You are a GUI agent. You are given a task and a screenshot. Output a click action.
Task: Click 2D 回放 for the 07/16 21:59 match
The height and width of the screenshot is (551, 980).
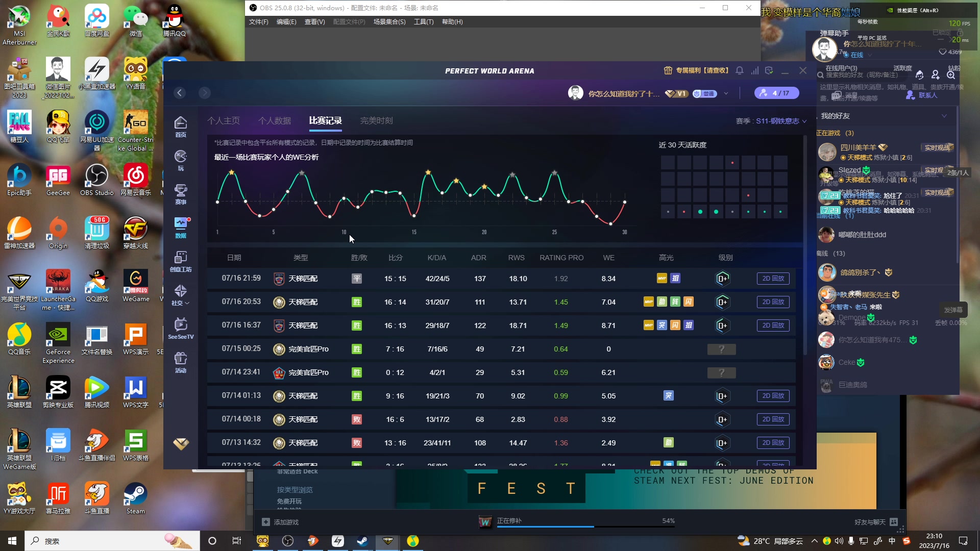773,279
